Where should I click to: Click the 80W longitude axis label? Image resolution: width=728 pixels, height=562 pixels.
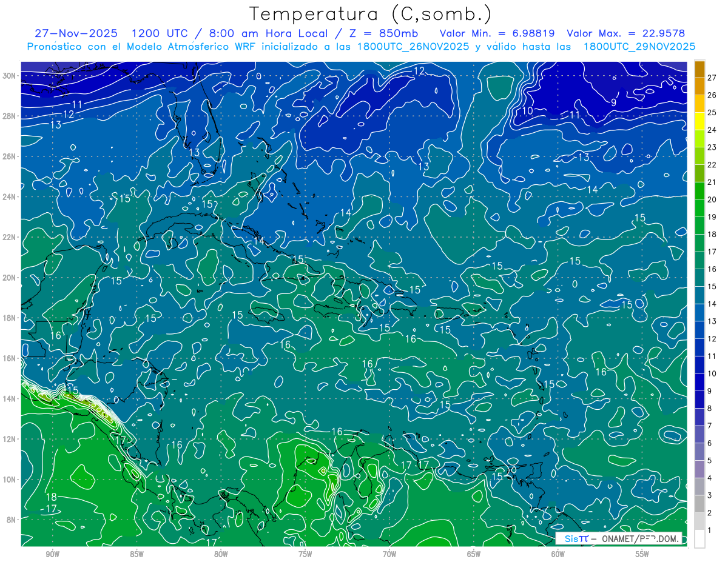pos(221,554)
